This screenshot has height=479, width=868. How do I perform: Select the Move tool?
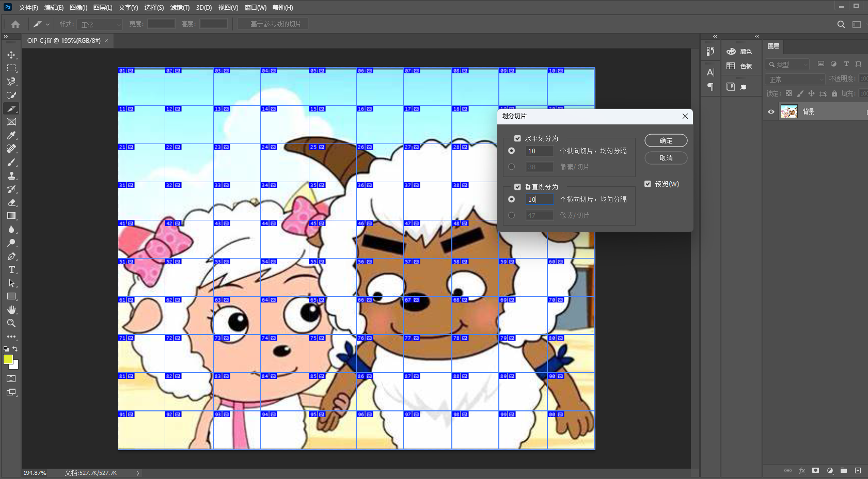point(11,55)
